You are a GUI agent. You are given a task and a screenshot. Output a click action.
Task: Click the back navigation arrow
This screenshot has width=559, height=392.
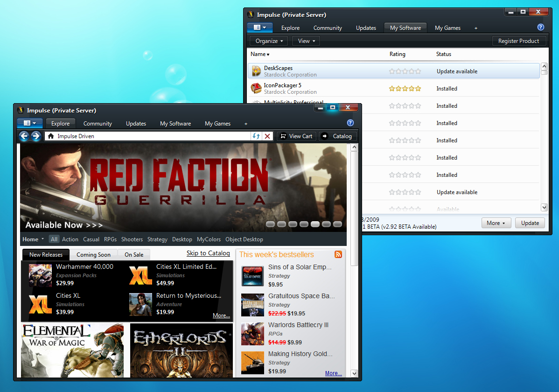coord(24,136)
